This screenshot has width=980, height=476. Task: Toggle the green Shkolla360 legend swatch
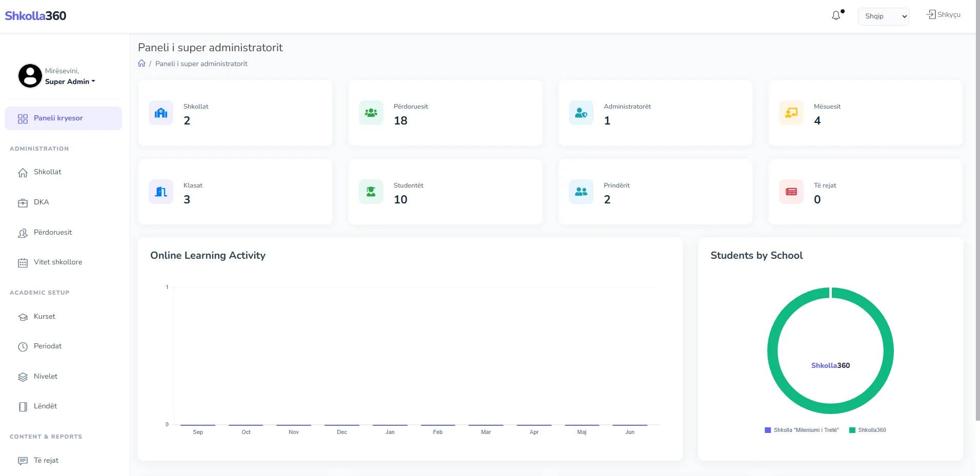(x=852, y=430)
